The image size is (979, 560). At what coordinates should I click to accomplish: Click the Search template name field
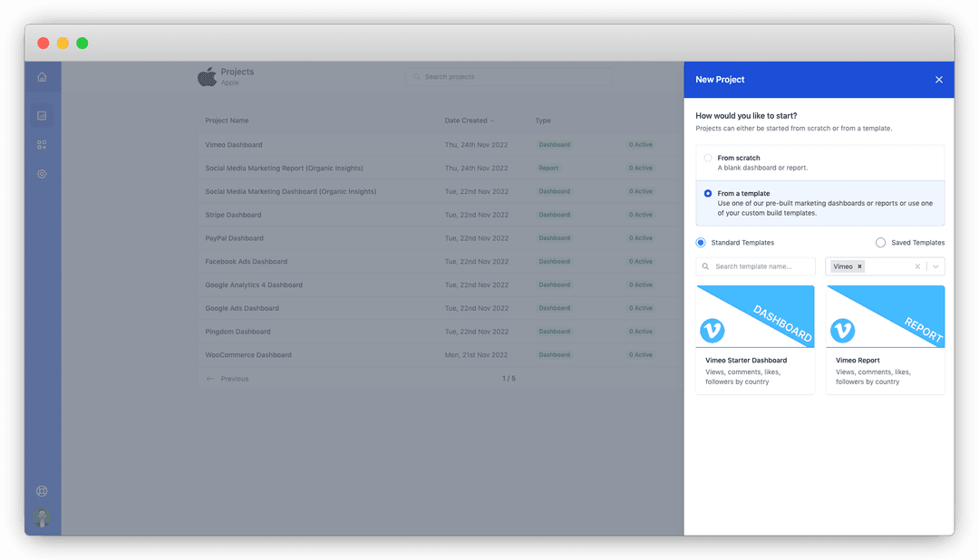click(x=755, y=266)
